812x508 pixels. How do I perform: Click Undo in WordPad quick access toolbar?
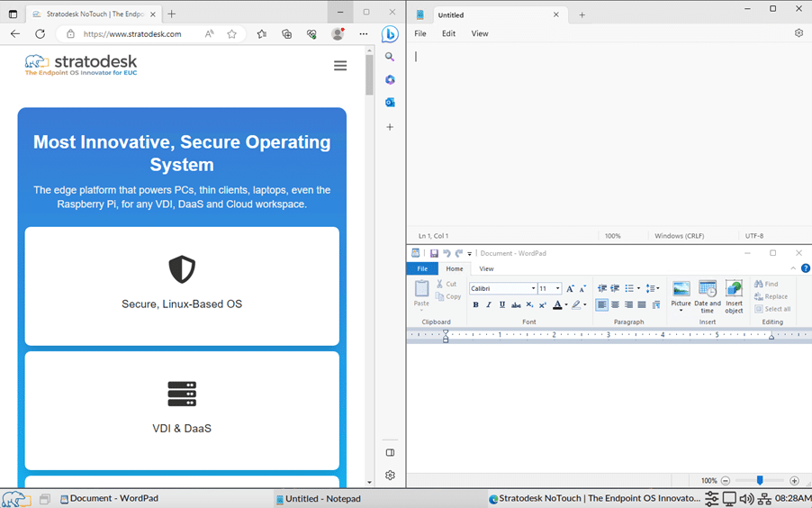coord(447,253)
